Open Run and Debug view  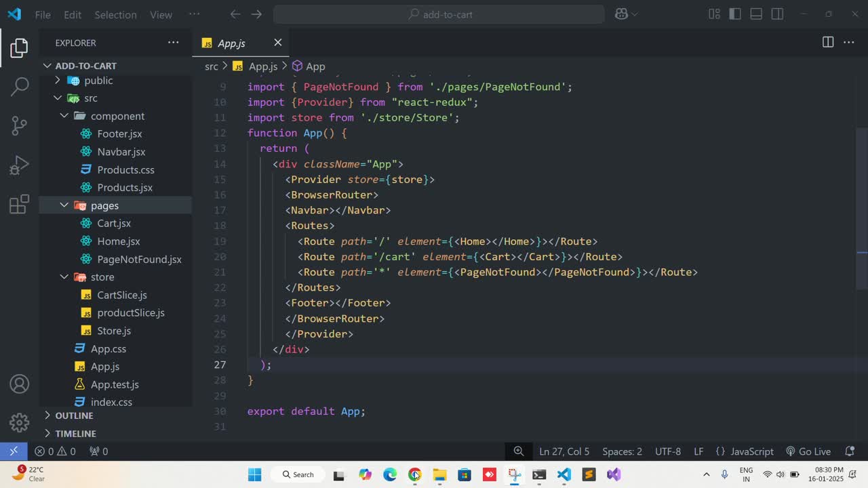coord(20,165)
